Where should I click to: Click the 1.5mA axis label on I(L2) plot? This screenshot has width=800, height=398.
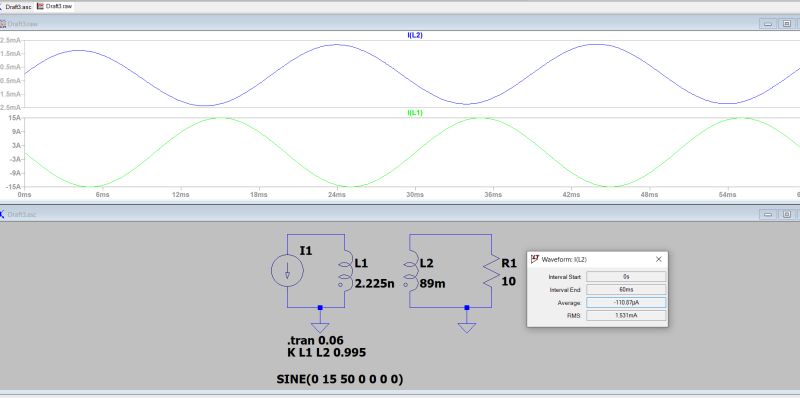(x=10, y=54)
